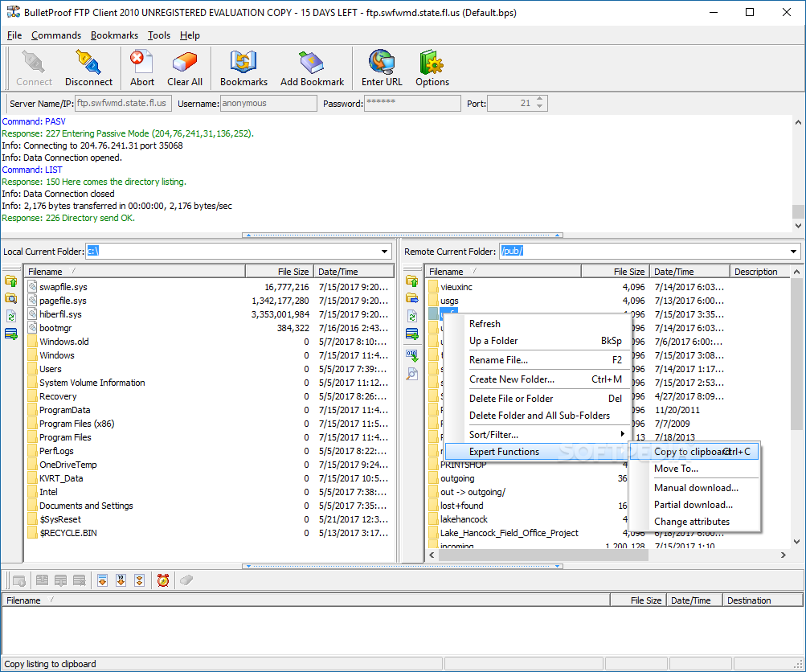
Task: Add local selection to queue icon
Action: (x=10, y=334)
